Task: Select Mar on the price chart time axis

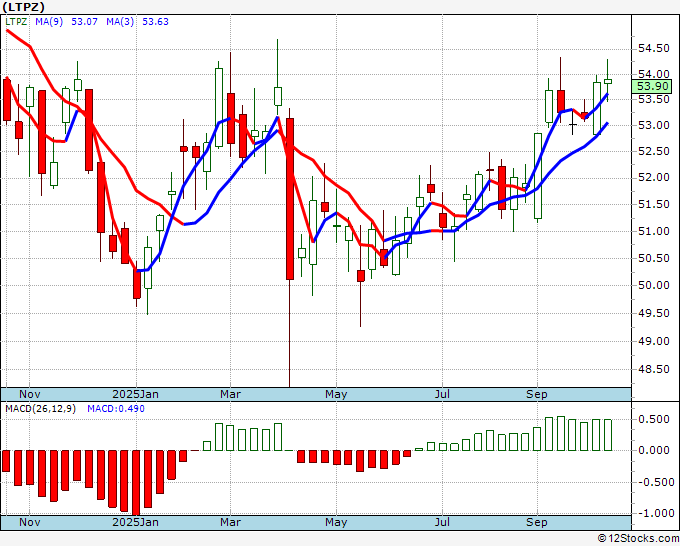Action: 230,394
